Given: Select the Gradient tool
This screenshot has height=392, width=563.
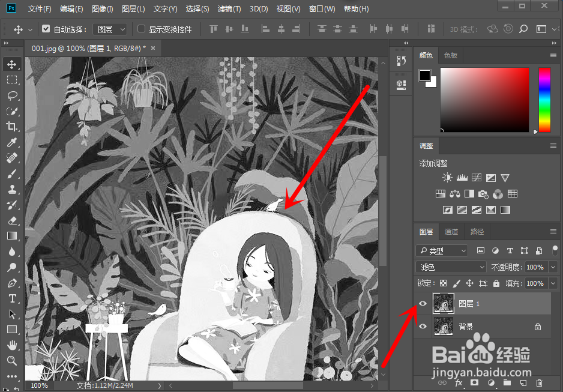Looking at the screenshot, I should (x=12, y=236).
